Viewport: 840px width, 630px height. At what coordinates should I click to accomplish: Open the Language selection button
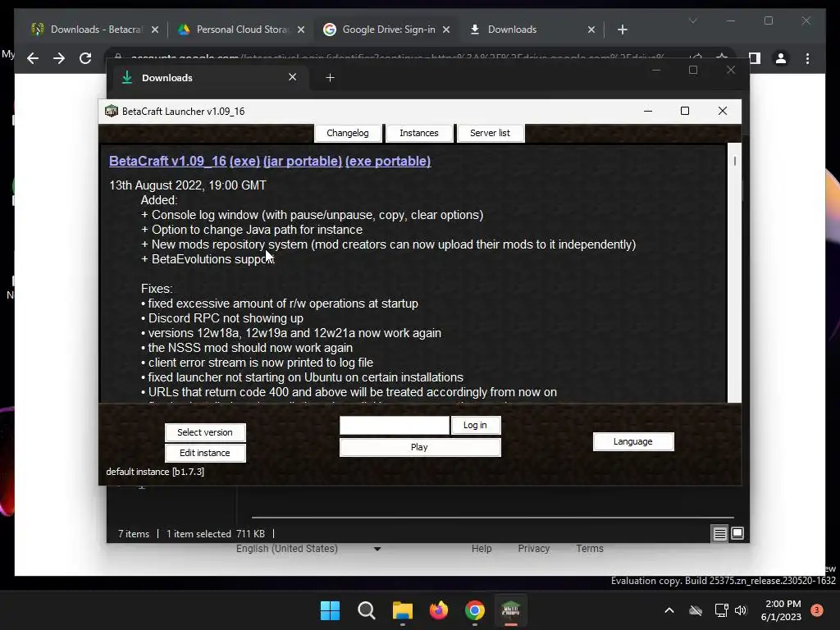[x=633, y=441]
